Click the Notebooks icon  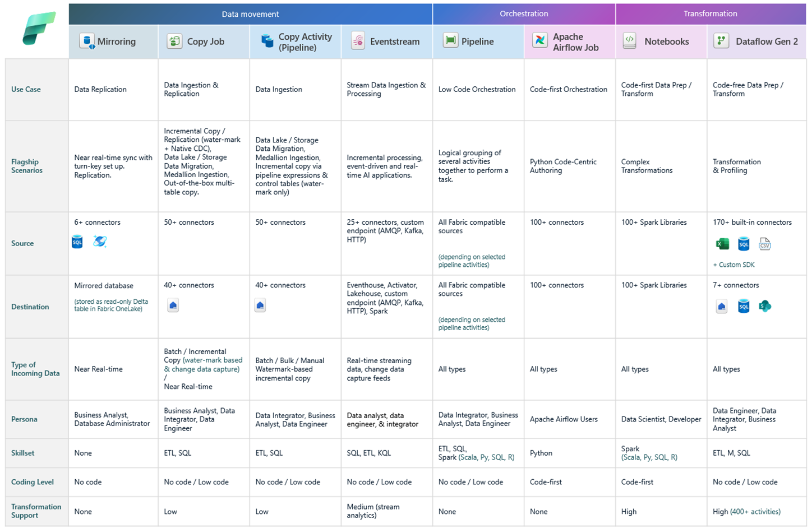[630, 41]
